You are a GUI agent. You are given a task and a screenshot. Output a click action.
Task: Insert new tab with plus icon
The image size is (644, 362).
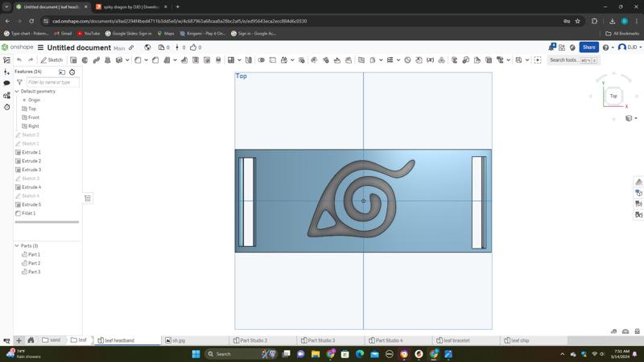coord(19,340)
